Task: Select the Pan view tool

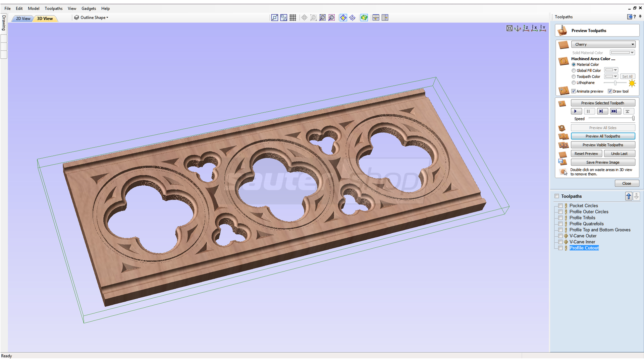Action: click(304, 17)
